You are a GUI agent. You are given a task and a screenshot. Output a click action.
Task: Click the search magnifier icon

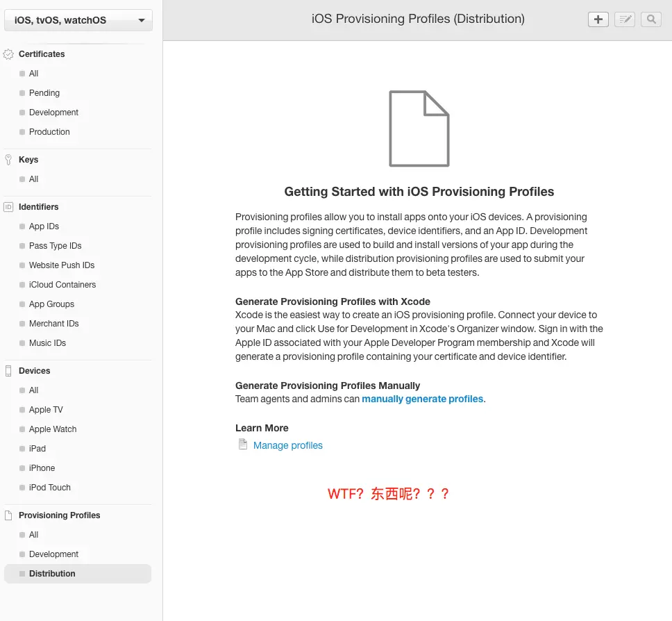point(651,19)
